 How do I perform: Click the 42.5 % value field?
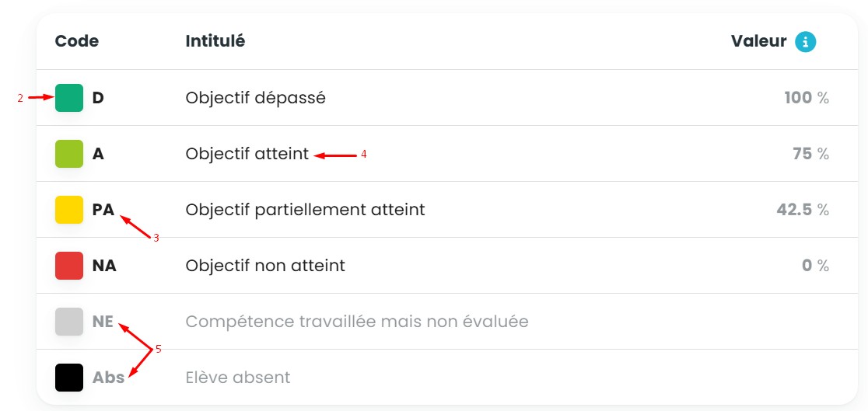point(802,210)
